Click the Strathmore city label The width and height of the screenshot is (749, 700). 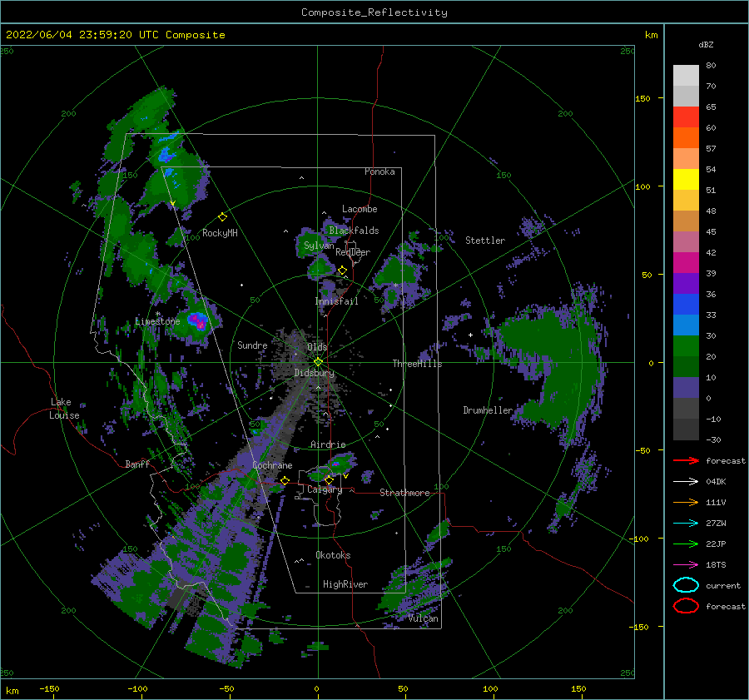point(404,493)
